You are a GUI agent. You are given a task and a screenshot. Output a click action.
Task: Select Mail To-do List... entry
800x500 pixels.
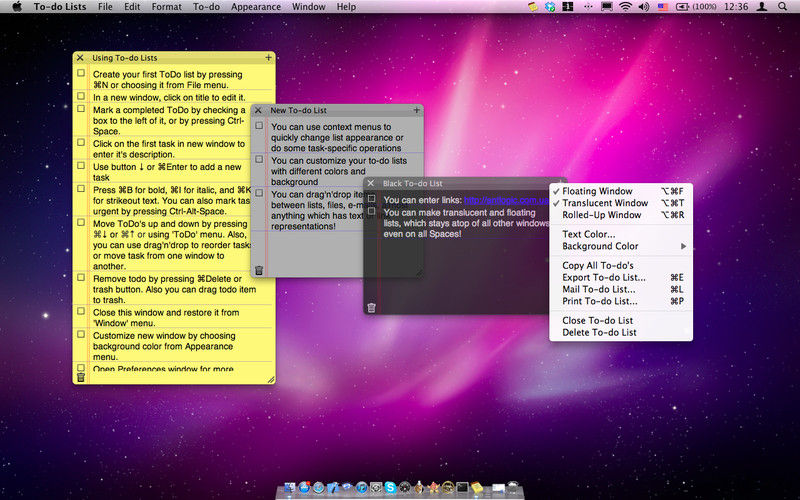[x=621, y=289]
